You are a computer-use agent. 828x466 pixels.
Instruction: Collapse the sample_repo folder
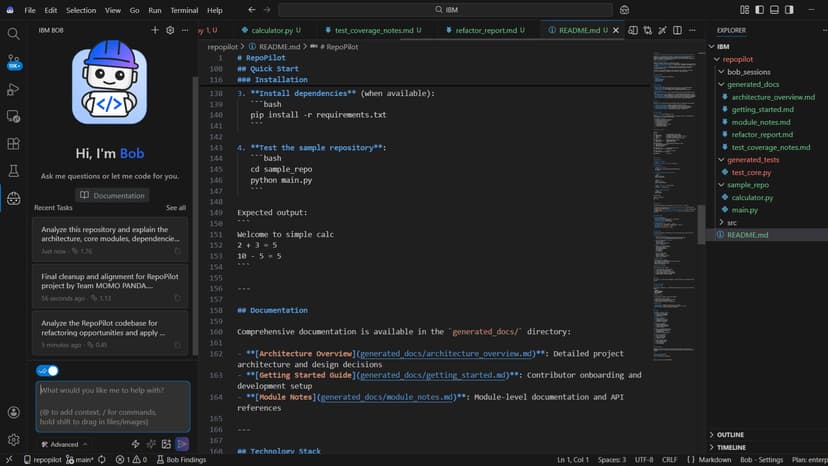click(721, 185)
